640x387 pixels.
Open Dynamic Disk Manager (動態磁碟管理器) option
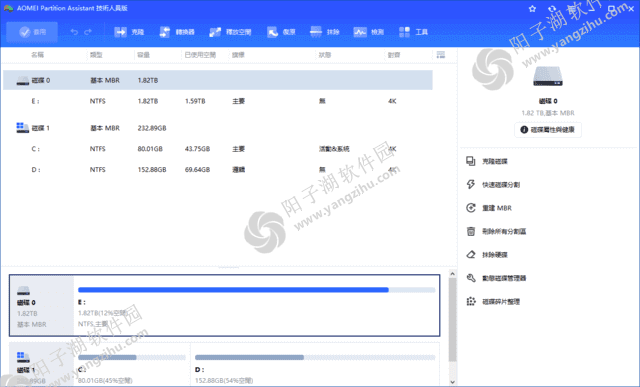coord(496,278)
